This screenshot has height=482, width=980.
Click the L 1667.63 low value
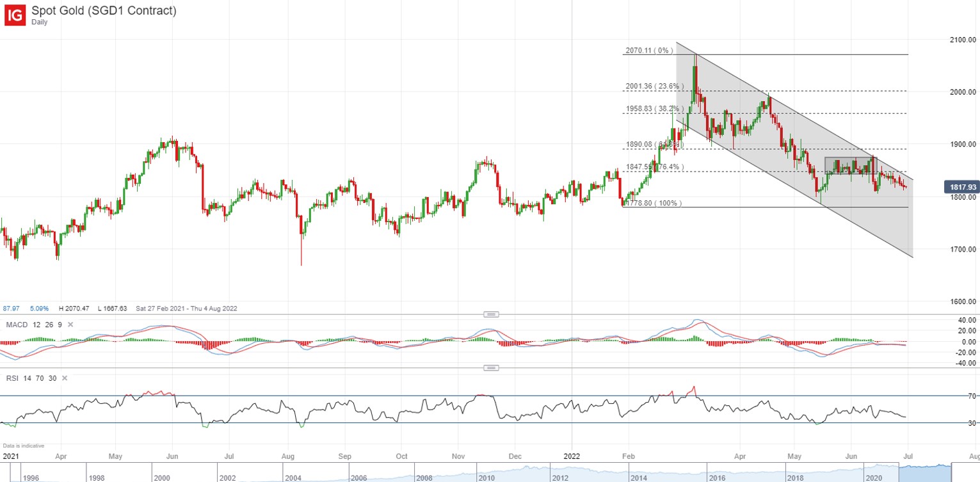(x=113, y=309)
